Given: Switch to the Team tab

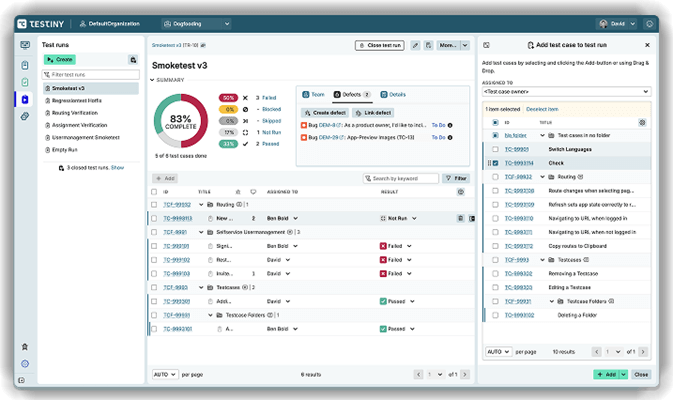Looking at the screenshot, I should point(313,94).
